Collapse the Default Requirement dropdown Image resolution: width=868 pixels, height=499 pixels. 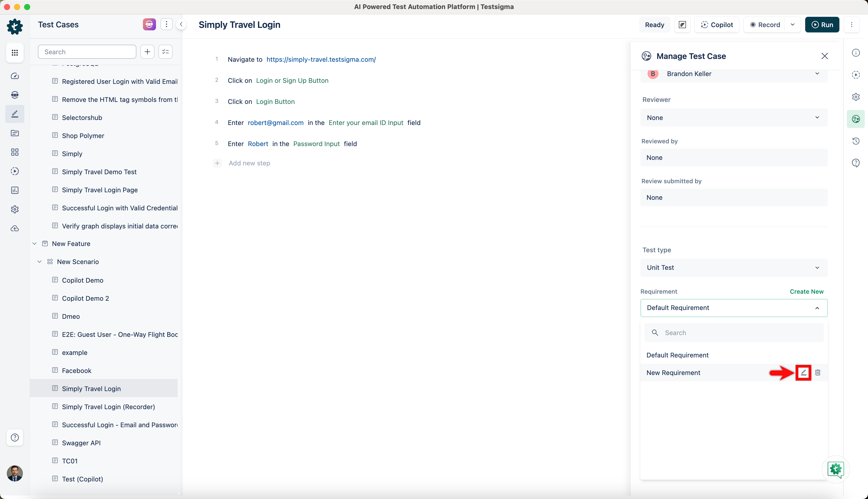(734, 308)
